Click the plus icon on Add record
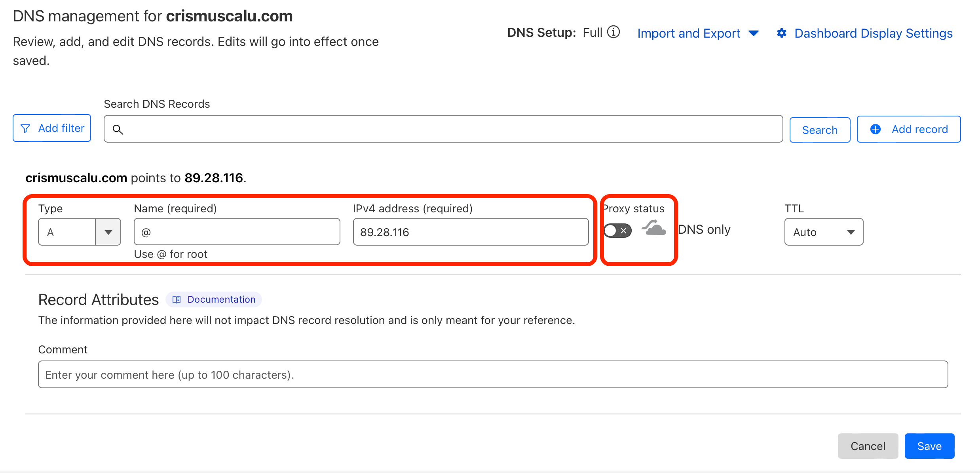 (x=876, y=129)
